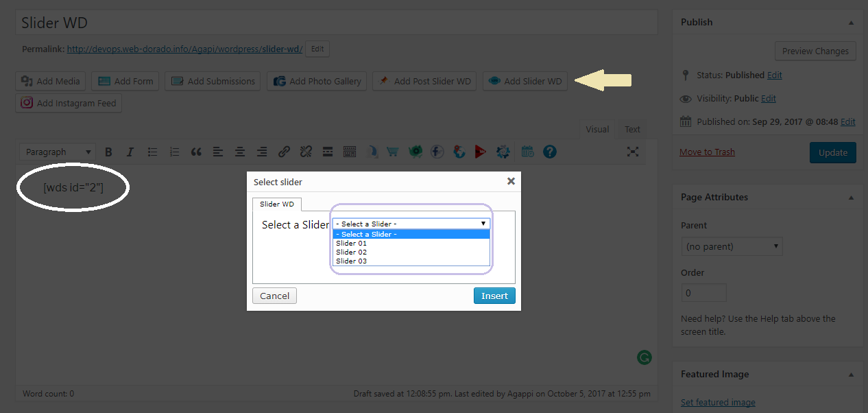Image resolution: width=868 pixels, height=413 pixels.
Task: Choose Slider 02 from the list
Action: (411, 252)
